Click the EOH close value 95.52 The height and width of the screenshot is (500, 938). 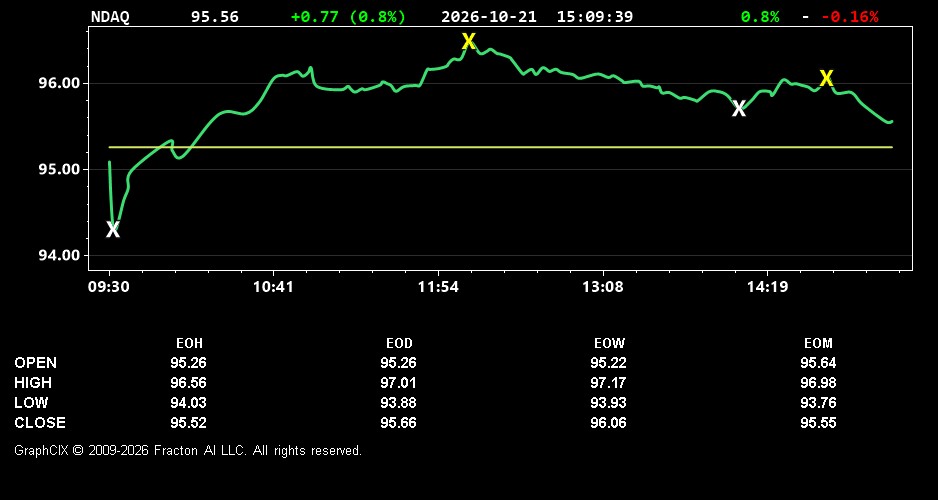[x=188, y=423]
